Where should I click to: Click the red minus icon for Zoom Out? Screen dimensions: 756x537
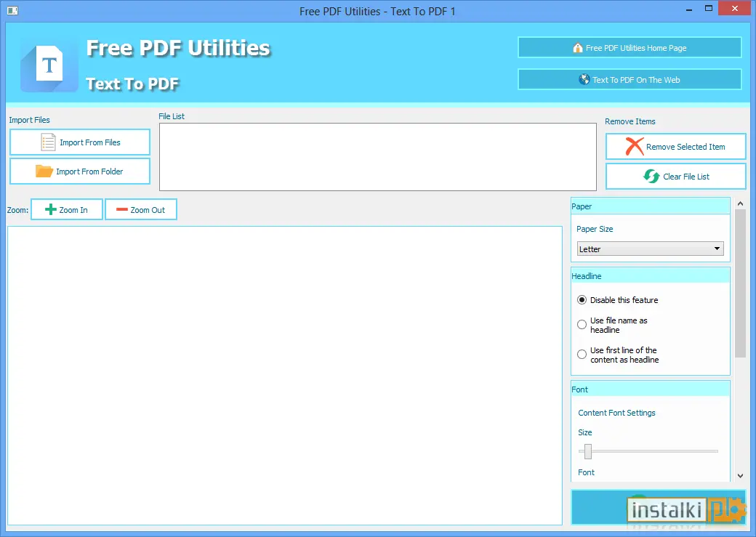[122, 210]
